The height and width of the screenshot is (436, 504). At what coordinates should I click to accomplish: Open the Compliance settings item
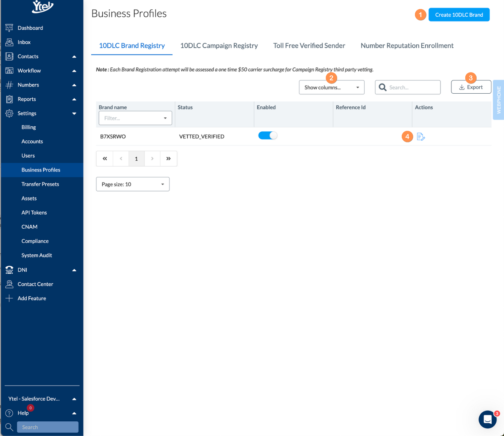(35, 241)
